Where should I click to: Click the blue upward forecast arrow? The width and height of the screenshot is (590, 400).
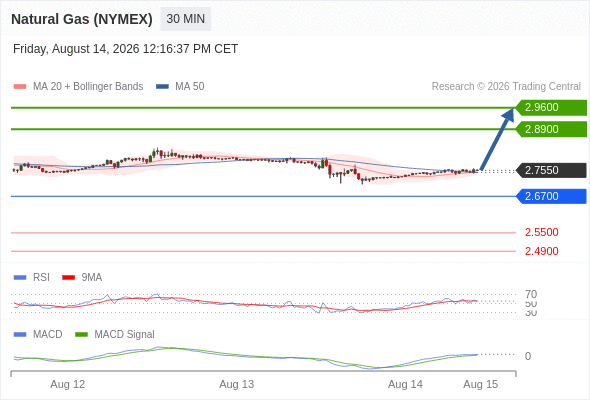point(497,140)
